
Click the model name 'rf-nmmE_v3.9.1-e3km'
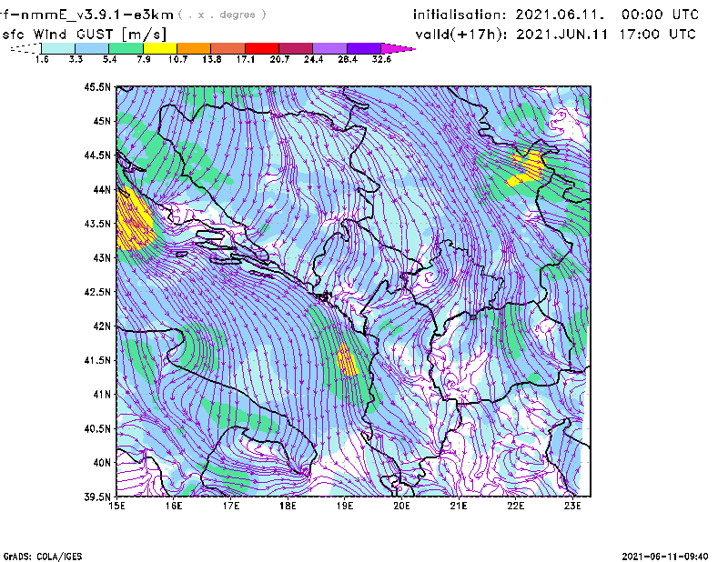pyautogui.click(x=86, y=15)
